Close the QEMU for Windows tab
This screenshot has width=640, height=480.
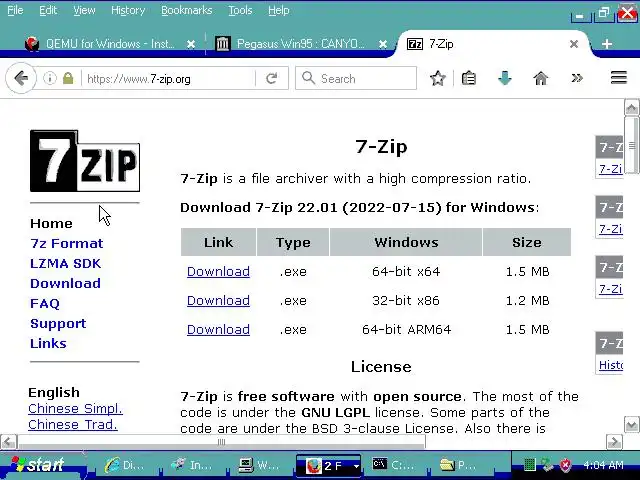tap(191, 44)
